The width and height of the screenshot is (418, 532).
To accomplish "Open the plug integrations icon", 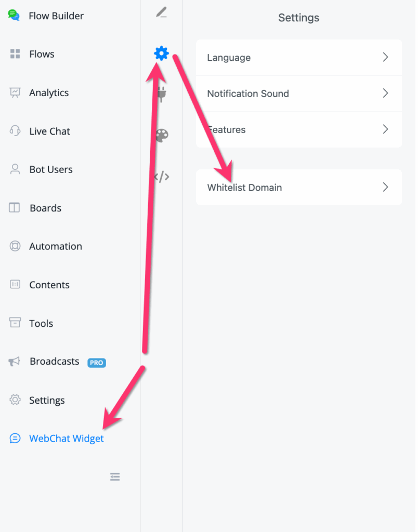I will pos(162,95).
